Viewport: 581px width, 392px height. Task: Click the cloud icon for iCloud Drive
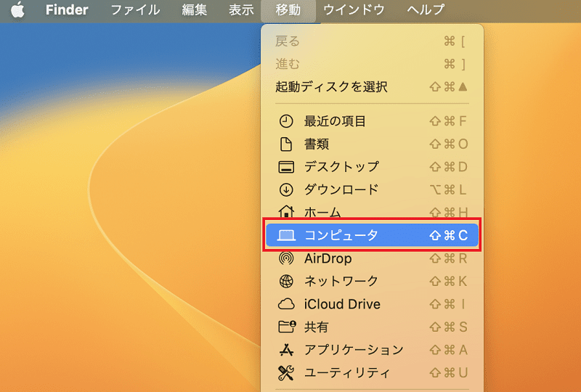click(x=286, y=304)
